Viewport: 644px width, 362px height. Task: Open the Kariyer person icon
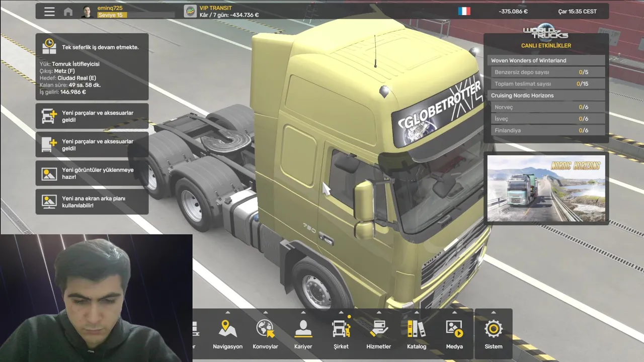click(303, 329)
